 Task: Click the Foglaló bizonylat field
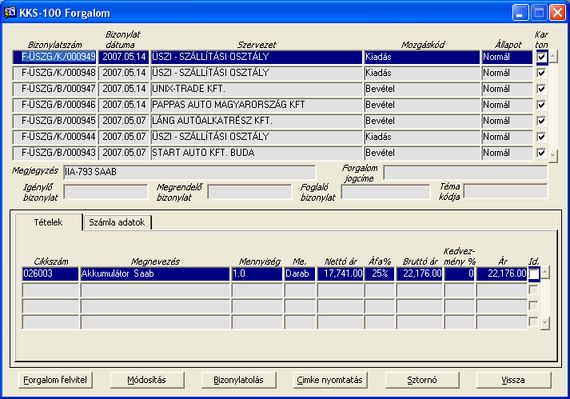click(x=385, y=192)
